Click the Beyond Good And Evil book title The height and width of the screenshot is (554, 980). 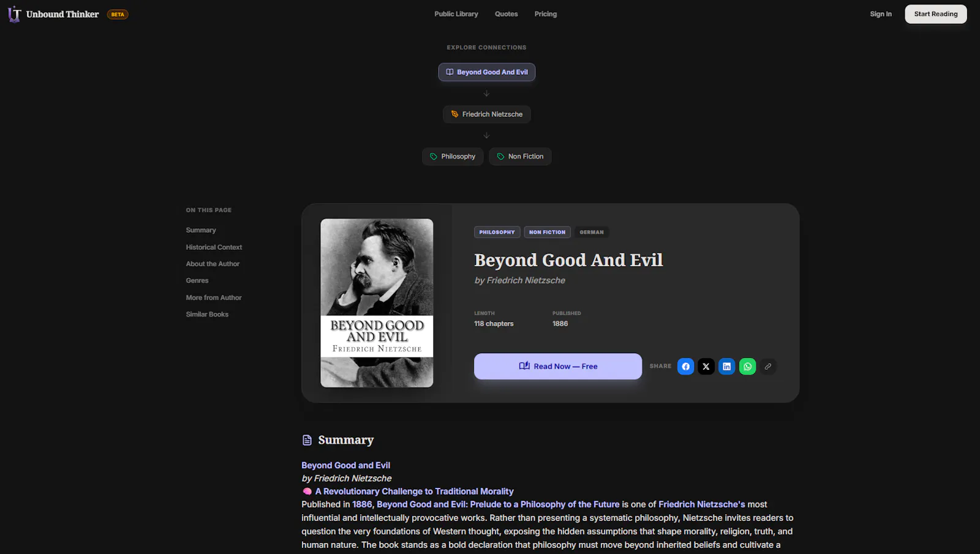[x=568, y=260]
